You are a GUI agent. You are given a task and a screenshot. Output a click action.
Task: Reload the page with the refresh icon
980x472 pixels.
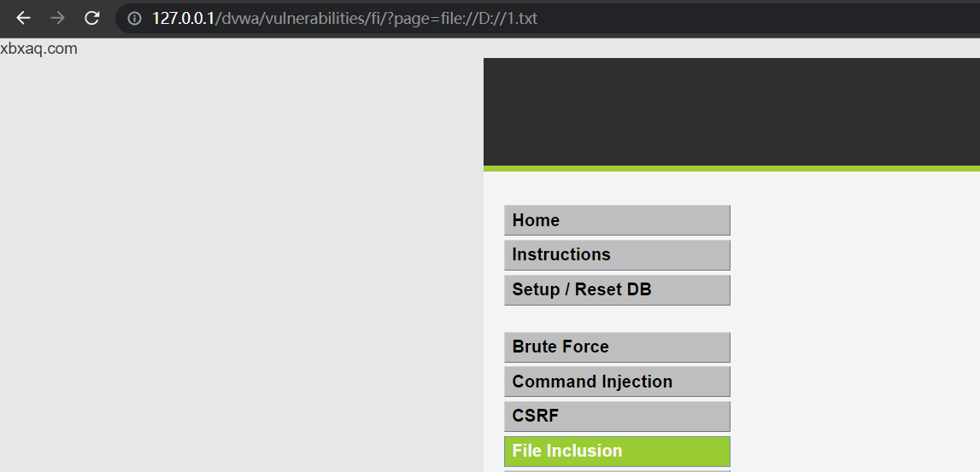click(x=92, y=18)
